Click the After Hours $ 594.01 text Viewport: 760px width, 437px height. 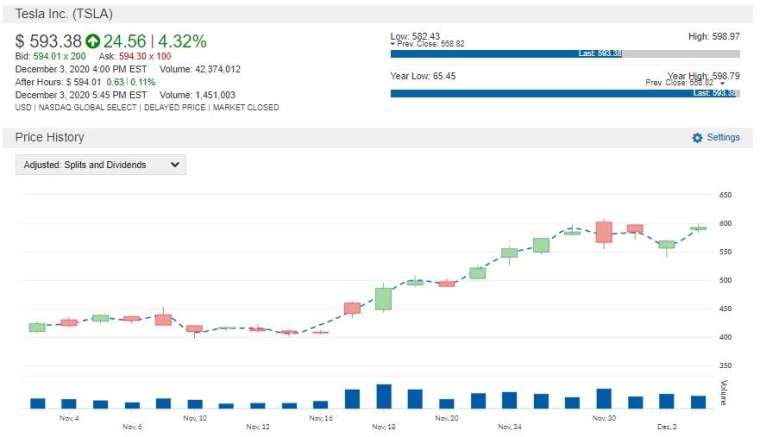click(x=58, y=82)
